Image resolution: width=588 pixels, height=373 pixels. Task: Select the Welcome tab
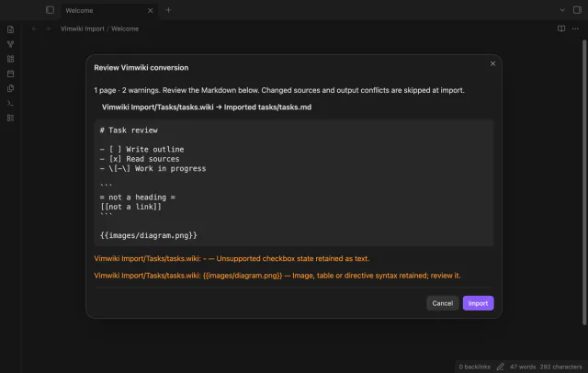[x=108, y=10]
